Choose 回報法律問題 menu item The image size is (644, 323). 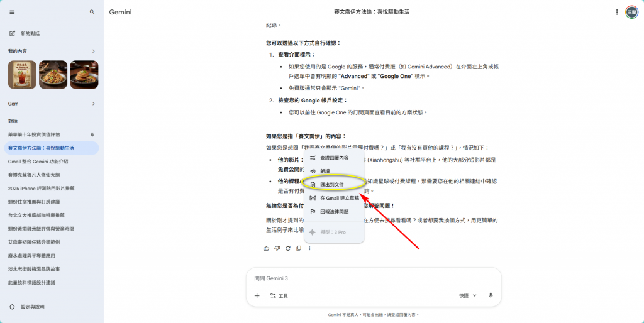pos(334,212)
